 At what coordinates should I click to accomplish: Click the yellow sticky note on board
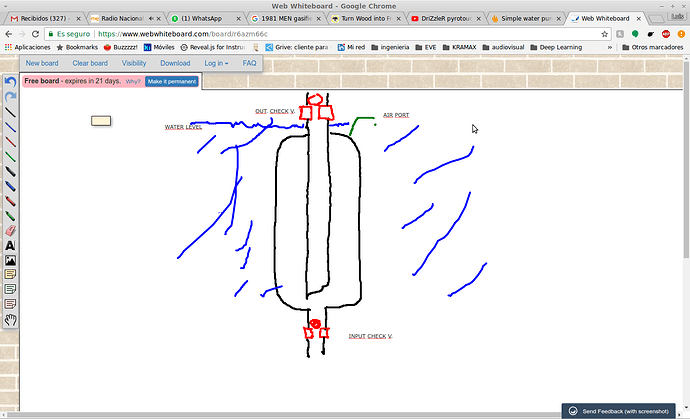pos(101,121)
